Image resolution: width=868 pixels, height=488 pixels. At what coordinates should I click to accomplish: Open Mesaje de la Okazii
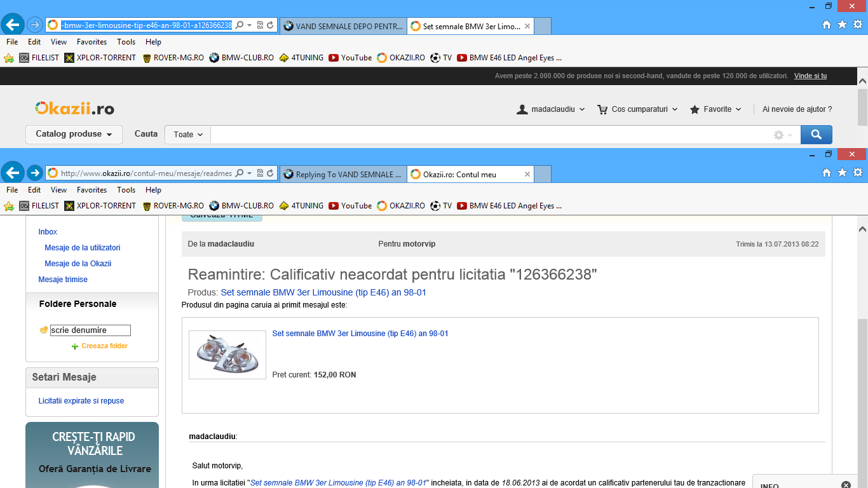78,264
